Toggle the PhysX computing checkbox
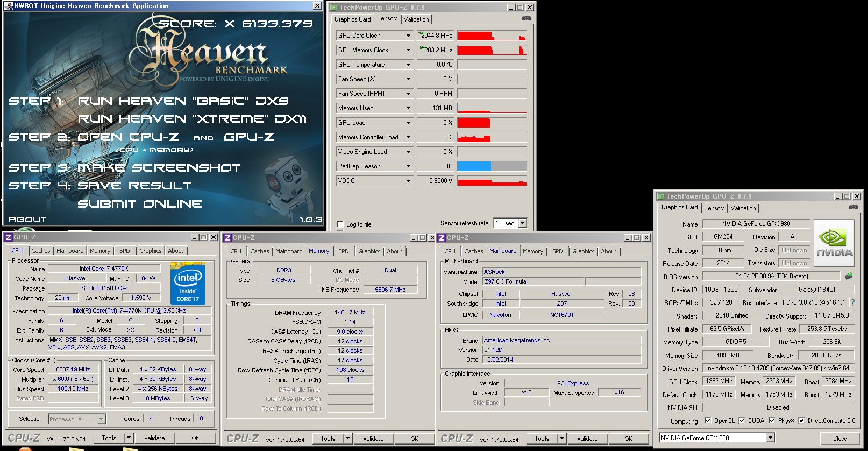868x451 pixels. tap(772, 421)
